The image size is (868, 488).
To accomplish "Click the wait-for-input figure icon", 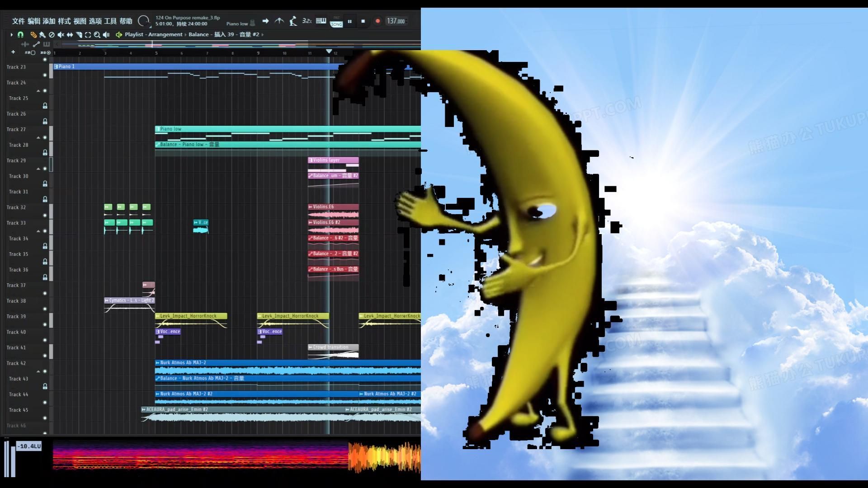I will pos(293,21).
